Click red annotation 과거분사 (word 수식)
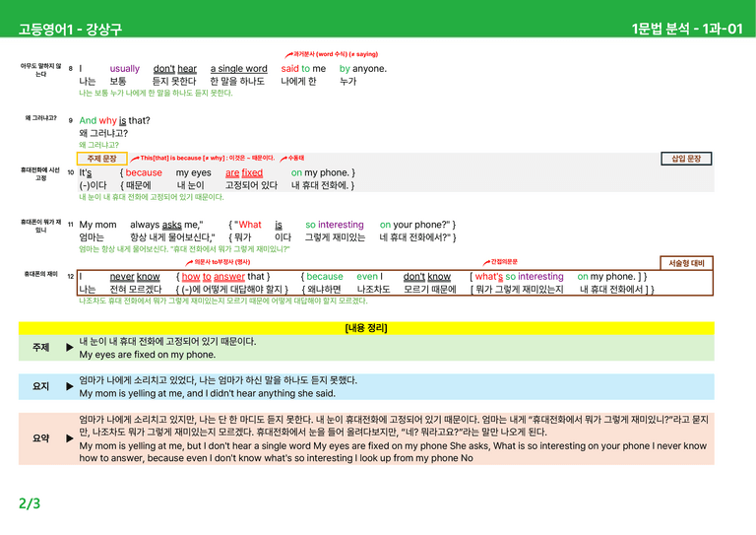Viewport: 756px width, 535px height. [x=336, y=54]
